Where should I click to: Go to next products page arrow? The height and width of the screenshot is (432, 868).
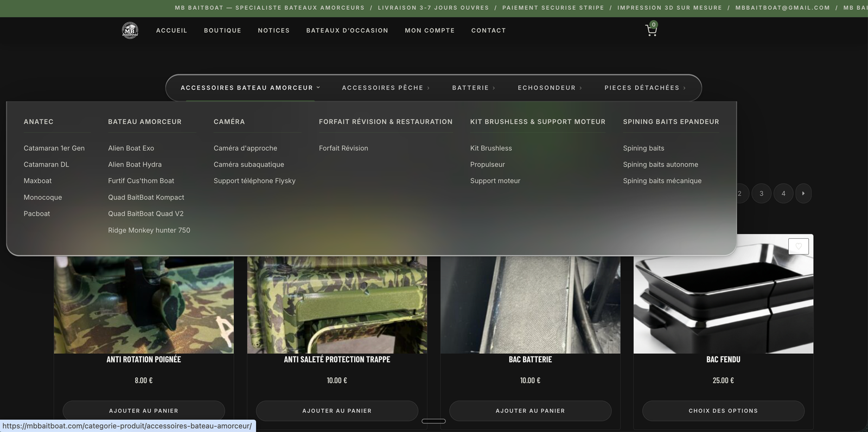pyautogui.click(x=803, y=194)
